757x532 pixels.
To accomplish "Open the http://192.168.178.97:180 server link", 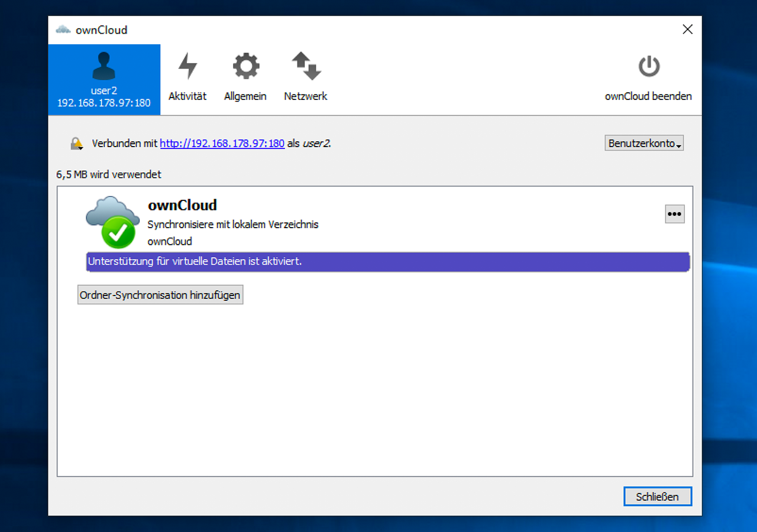I will [x=222, y=143].
